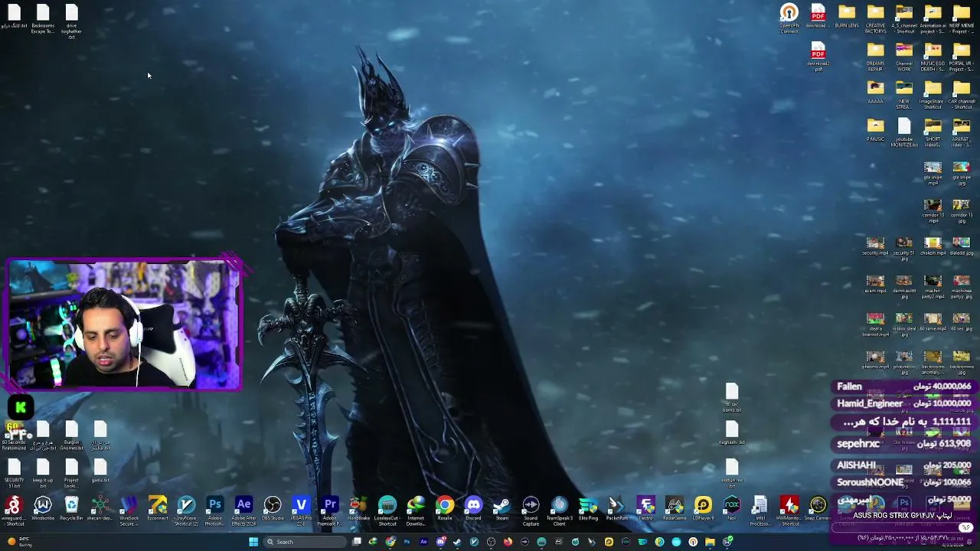The width and height of the screenshot is (980, 551).
Task: Select the ImageShare shortcut folder
Action: tap(933, 95)
